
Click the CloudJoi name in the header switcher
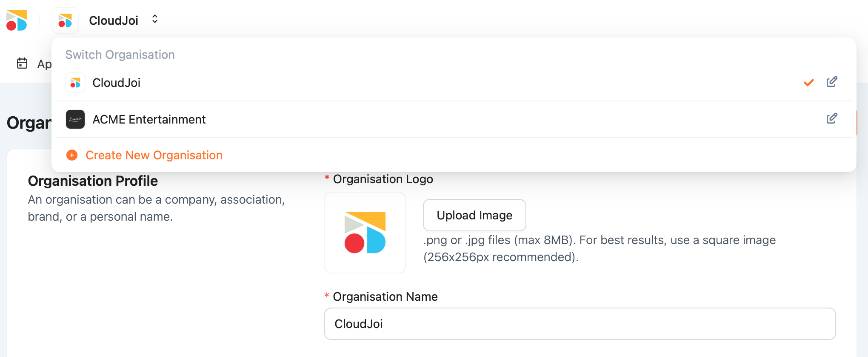114,20
